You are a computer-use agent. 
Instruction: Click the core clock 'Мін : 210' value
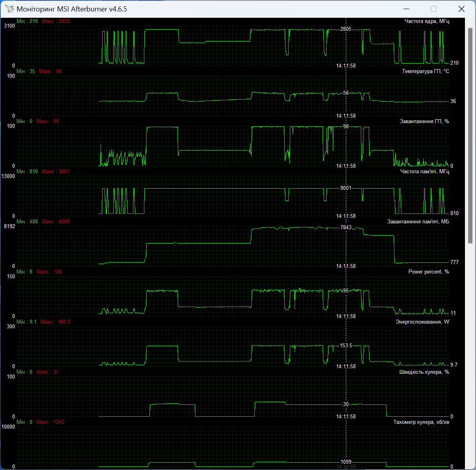pyautogui.click(x=27, y=21)
